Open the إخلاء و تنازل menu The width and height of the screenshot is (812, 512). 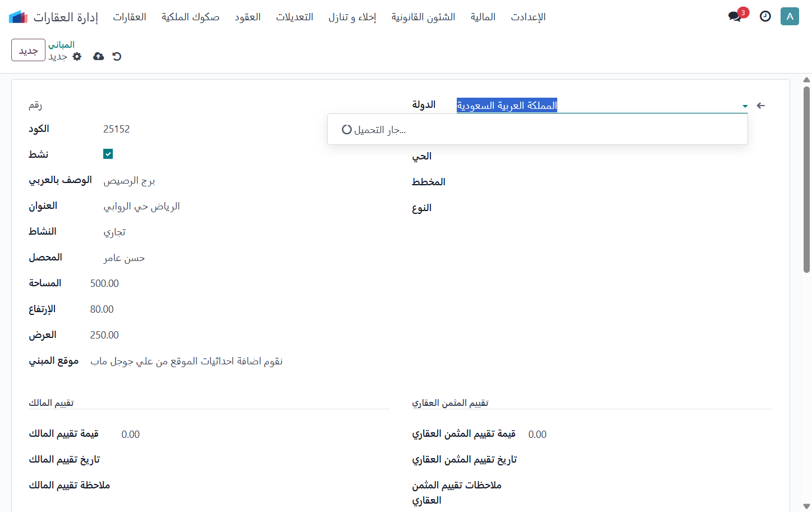click(352, 17)
